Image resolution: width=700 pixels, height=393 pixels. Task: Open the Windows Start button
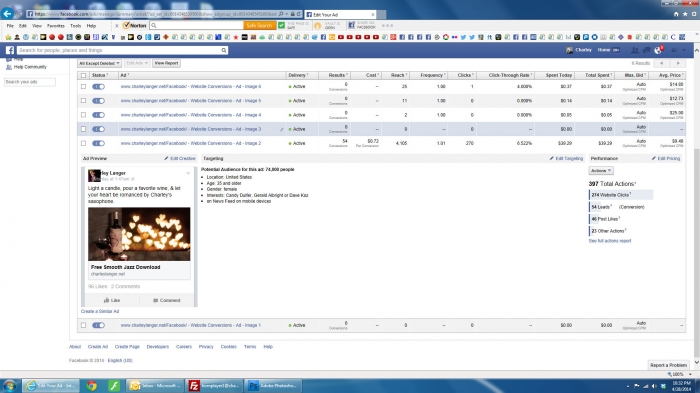click(x=9, y=386)
